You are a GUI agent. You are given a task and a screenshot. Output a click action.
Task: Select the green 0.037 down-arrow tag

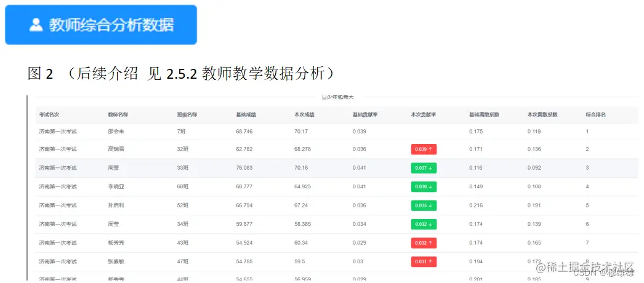click(x=424, y=168)
